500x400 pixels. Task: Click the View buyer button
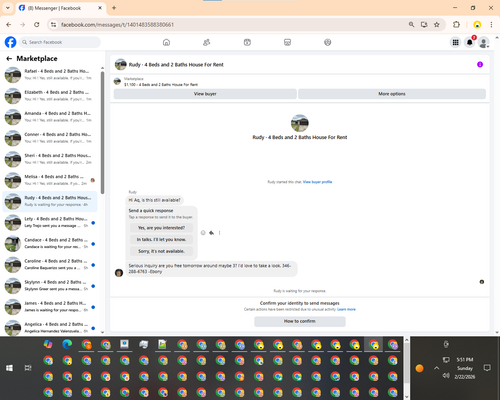205,94
